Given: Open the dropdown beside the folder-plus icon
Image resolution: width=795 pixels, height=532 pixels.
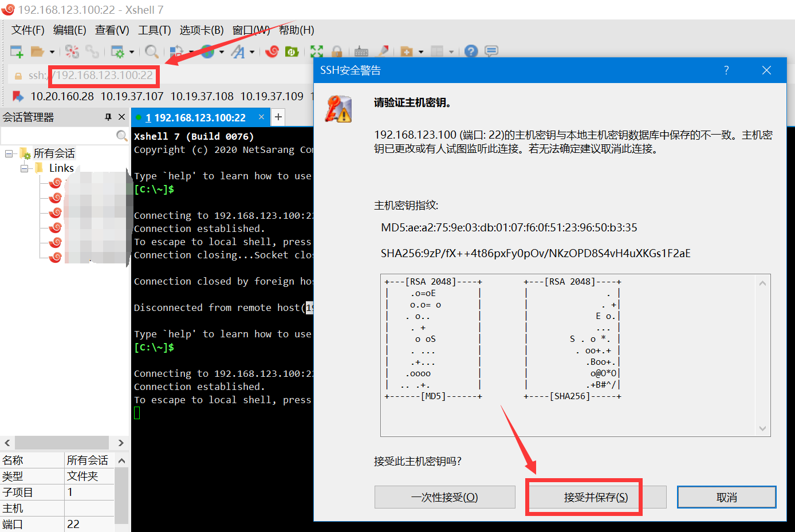Looking at the screenshot, I should pos(421,52).
